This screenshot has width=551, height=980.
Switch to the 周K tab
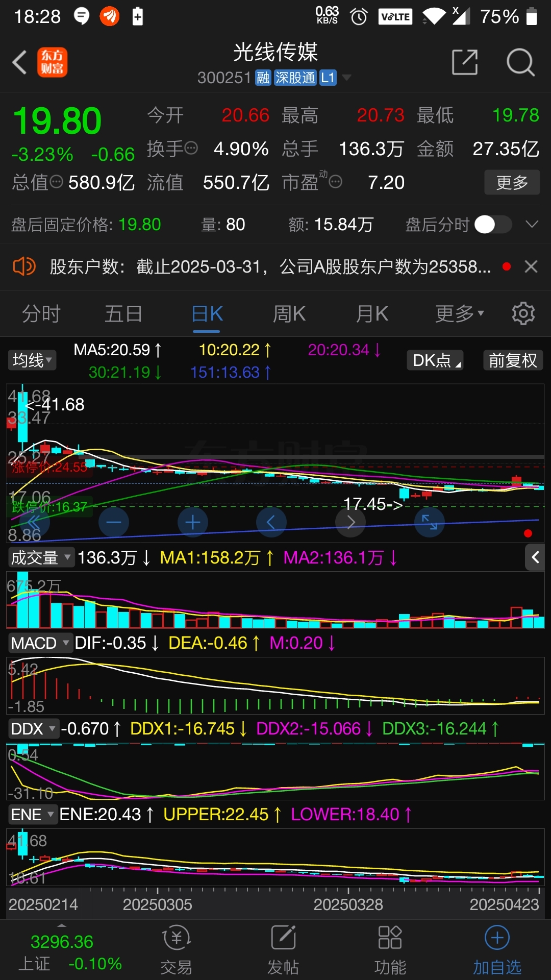click(x=289, y=313)
